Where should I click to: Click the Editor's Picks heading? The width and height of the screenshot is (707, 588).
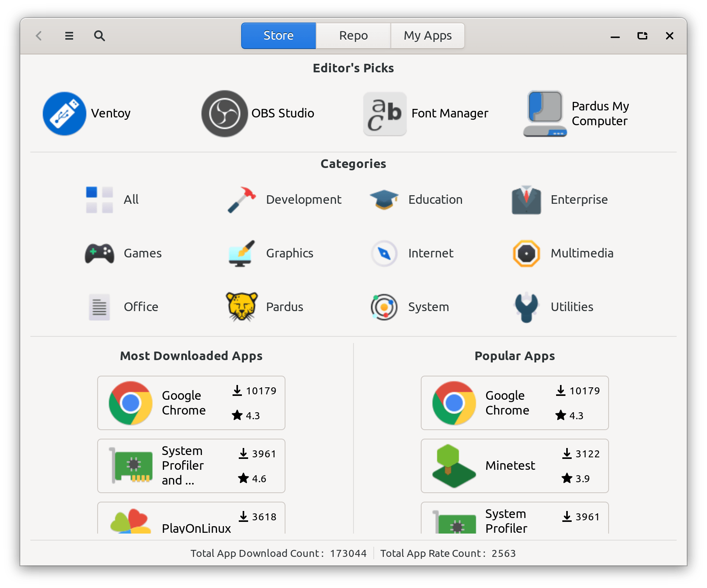coord(353,68)
